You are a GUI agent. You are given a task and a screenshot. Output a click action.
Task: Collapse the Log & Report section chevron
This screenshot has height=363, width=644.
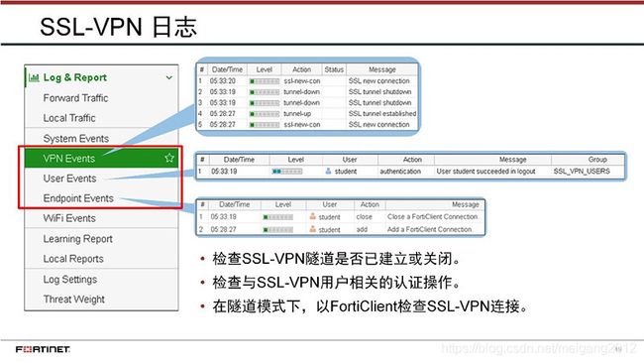click(168, 77)
